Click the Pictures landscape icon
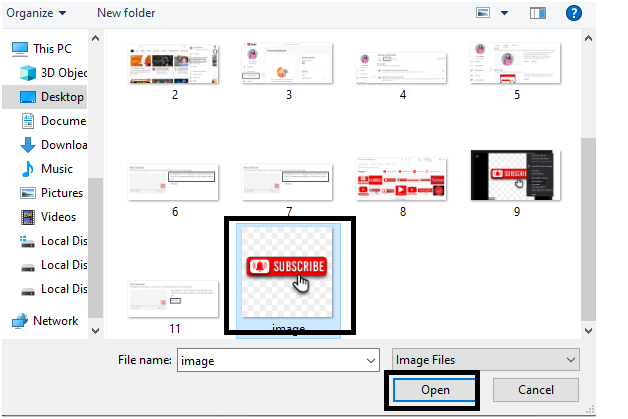628x419 pixels. 28,193
